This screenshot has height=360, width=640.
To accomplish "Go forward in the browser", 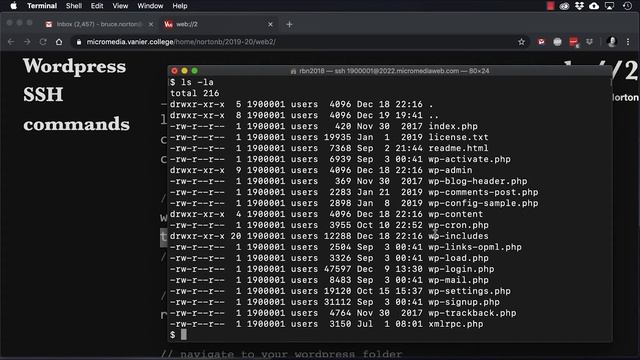I will (x=27, y=42).
